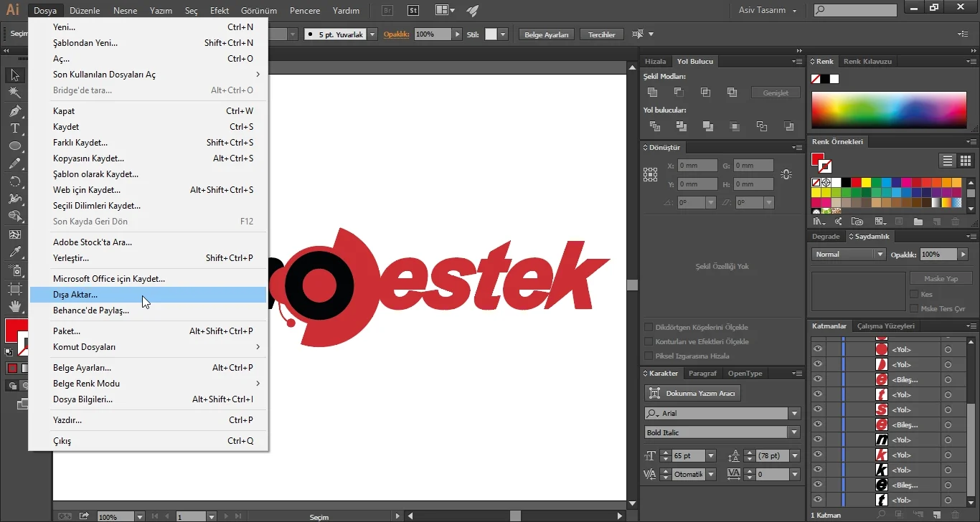Image resolution: width=980 pixels, height=522 pixels.
Task: Open the Normal blending mode dropdown
Action: [880, 255]
